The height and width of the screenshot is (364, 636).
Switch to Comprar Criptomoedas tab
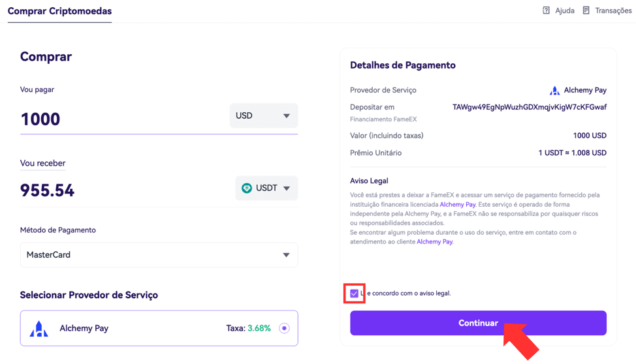pyautogui.click(x=59, y=11)
